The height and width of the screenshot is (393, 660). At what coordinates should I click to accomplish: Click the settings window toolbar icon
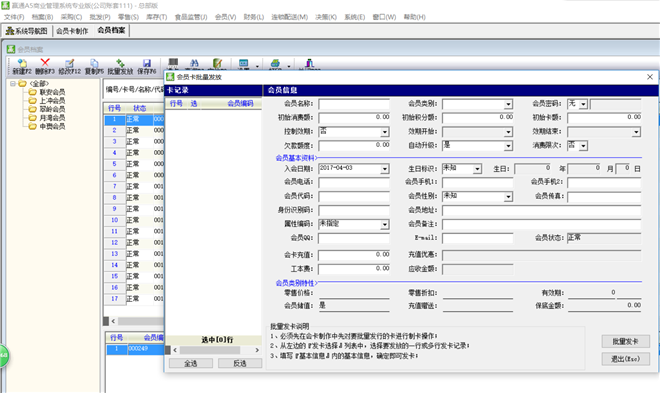point(244,63)
